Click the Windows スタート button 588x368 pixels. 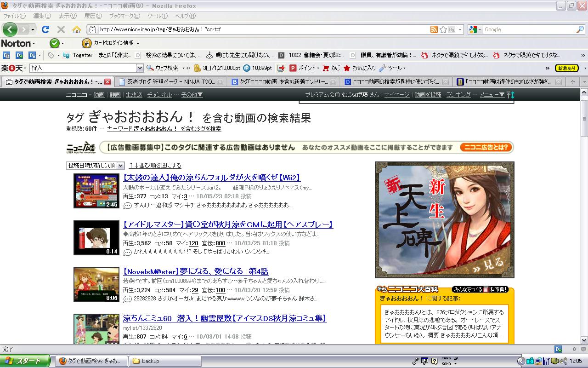26,361
